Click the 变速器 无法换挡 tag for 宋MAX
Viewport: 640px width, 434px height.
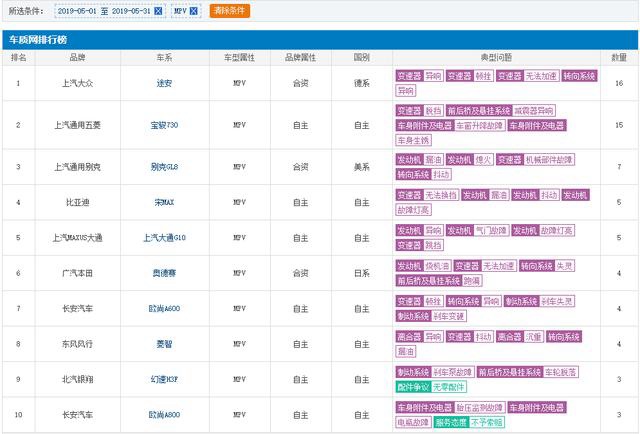(x=427, y=195)
